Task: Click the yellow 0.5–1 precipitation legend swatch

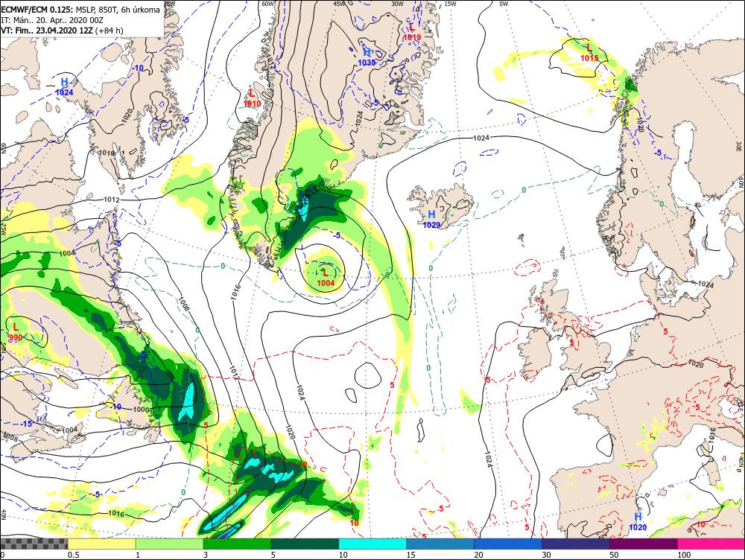Action: click(101, 544)
